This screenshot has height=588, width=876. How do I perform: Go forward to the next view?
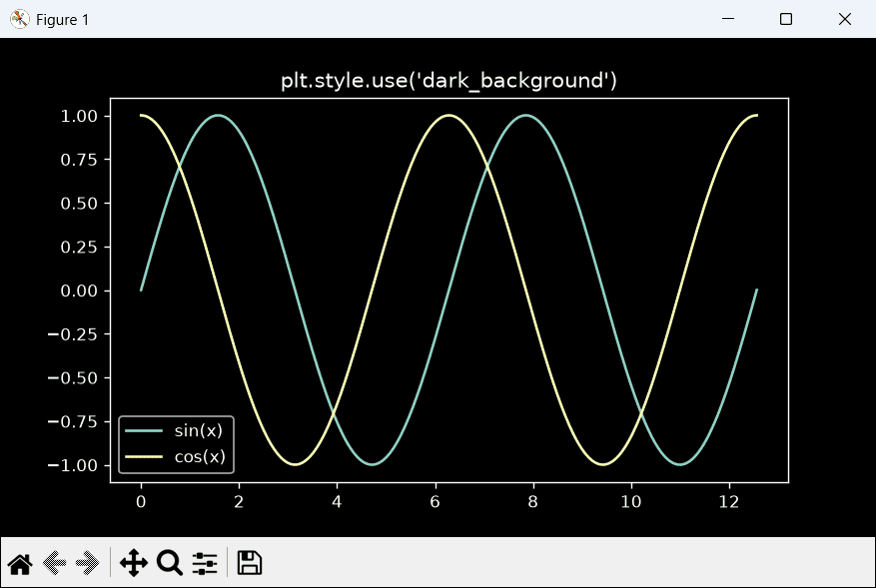(87, 563)
